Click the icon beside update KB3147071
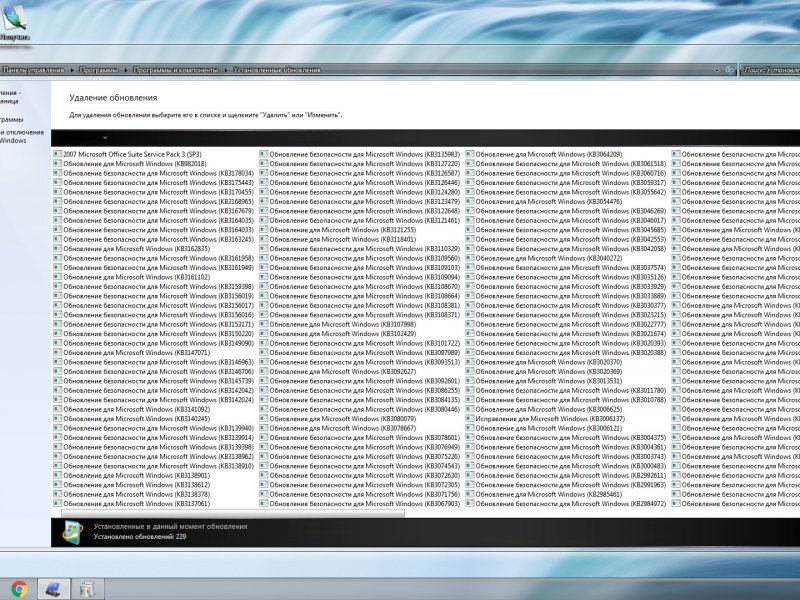 pos(57,353)
